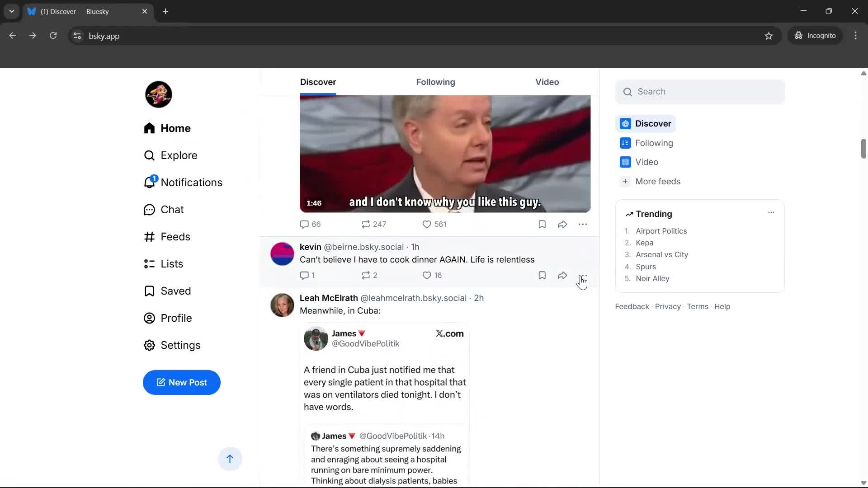The image size is (868, 488).
Task: View Saved posts
Action: coord(176,291)
